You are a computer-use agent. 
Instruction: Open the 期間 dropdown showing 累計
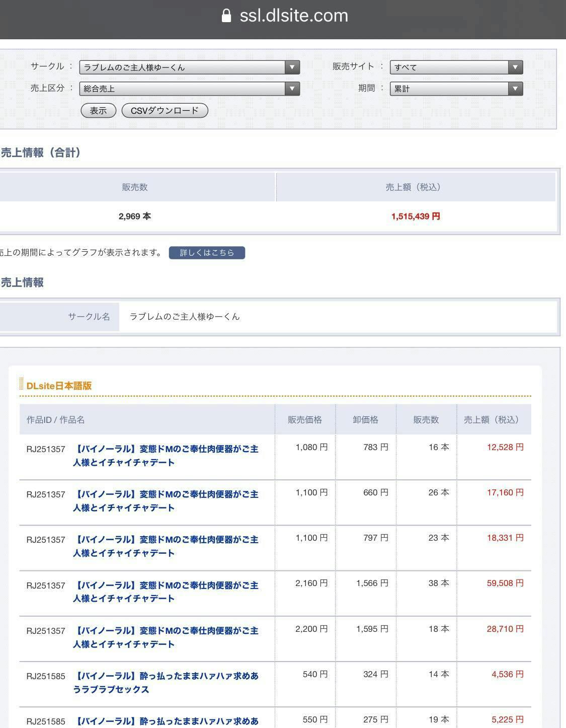(x=456, y=89)
